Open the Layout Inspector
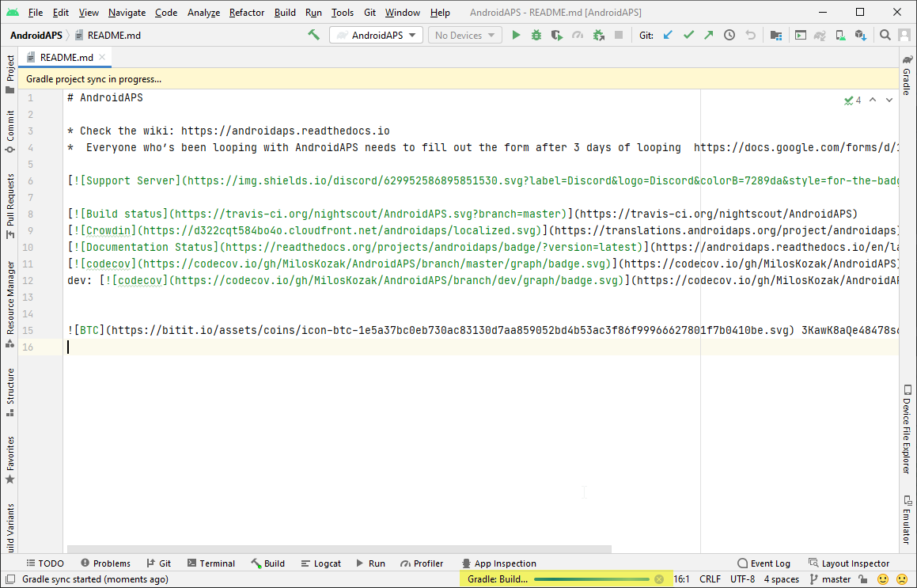917x588 pixels. tap(849, 563)
